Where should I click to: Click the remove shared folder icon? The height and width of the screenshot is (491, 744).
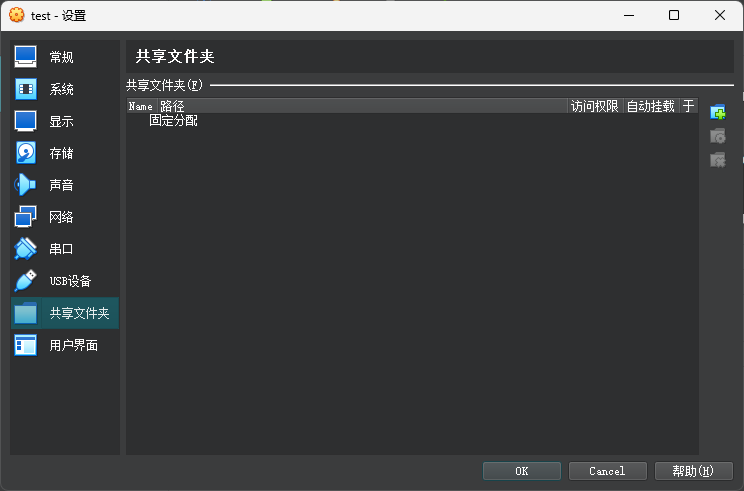717,160
